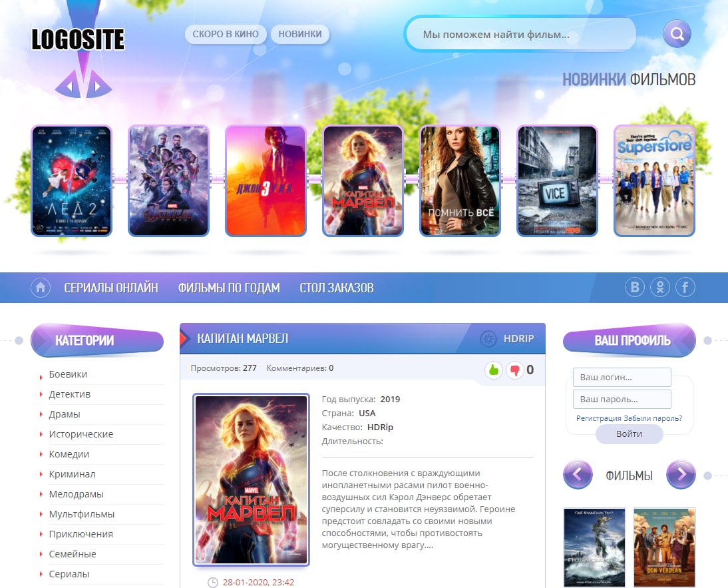Click the HDRIP quality label in header

(x=518, y=338)
